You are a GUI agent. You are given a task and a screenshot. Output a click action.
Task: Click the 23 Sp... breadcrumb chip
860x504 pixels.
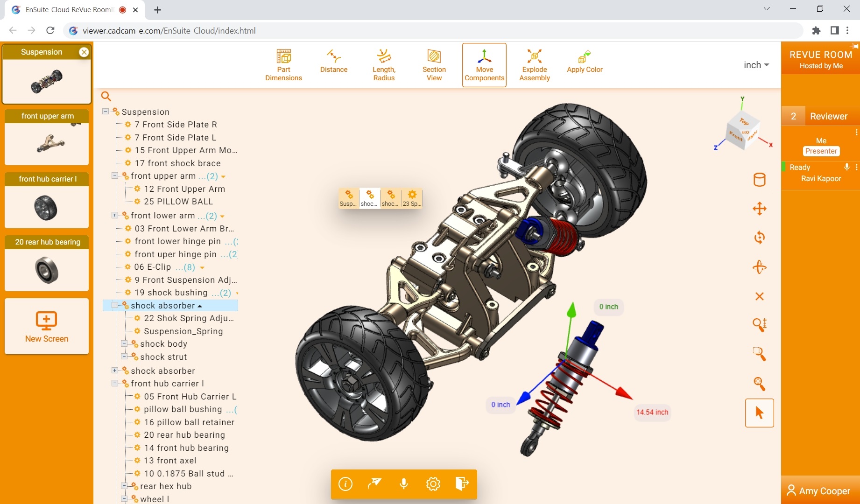[411, 198]
